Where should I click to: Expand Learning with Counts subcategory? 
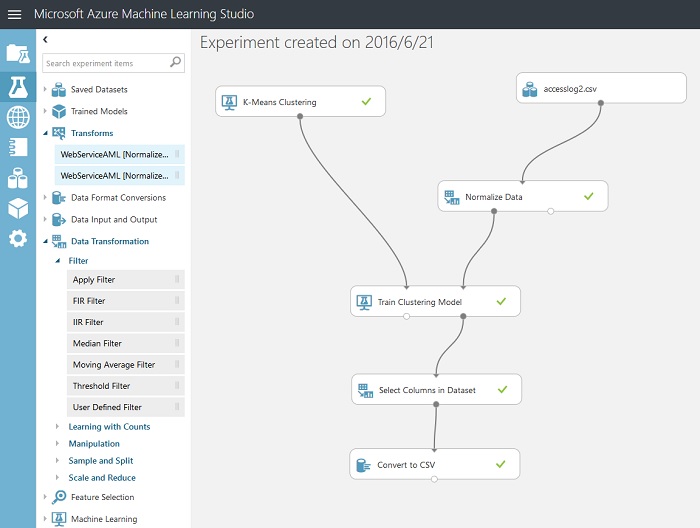pos(57,426)
